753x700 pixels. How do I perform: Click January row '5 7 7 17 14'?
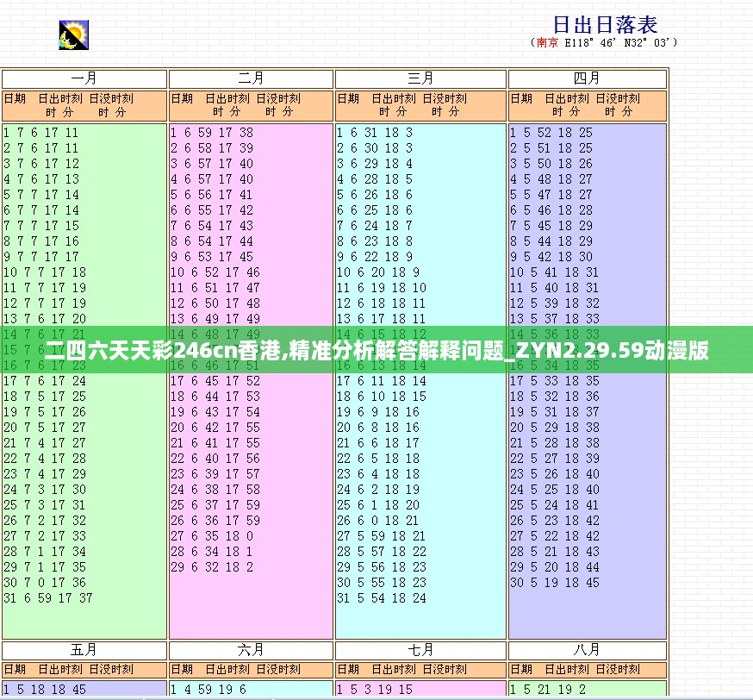[40, 195]
